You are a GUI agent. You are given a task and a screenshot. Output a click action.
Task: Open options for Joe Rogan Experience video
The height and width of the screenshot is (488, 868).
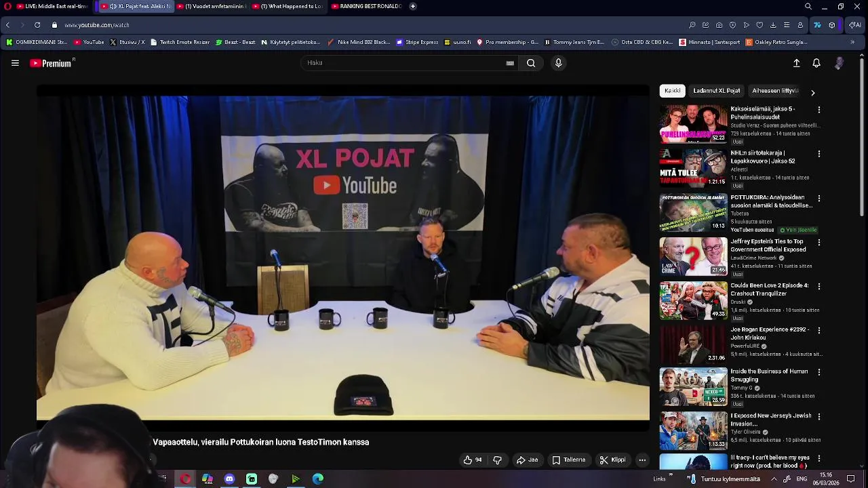point(818,330)
